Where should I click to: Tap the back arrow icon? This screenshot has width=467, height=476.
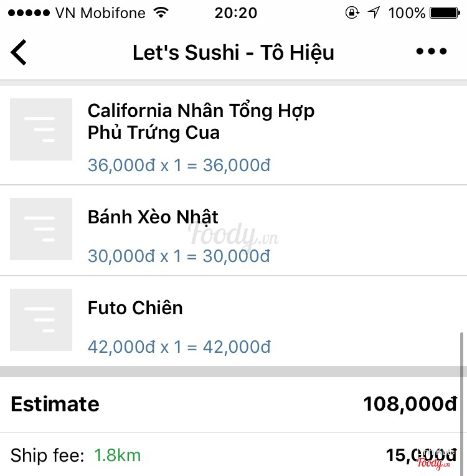point(19,52)
